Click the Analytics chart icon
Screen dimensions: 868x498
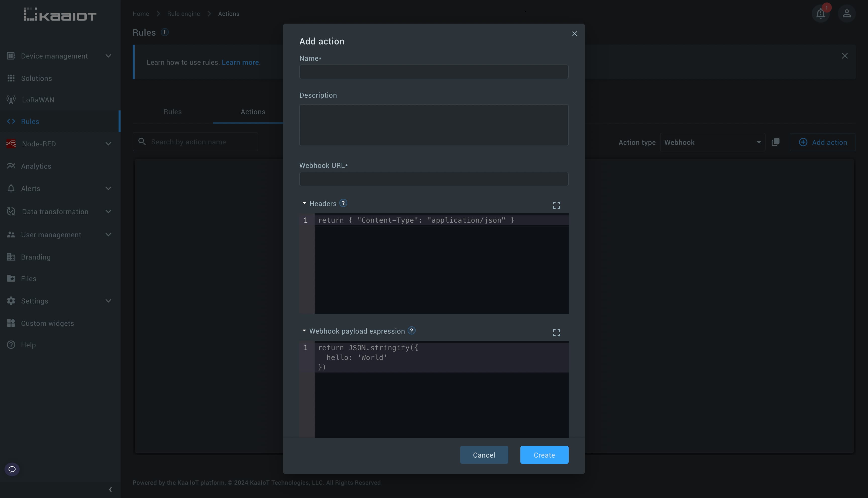11,166
